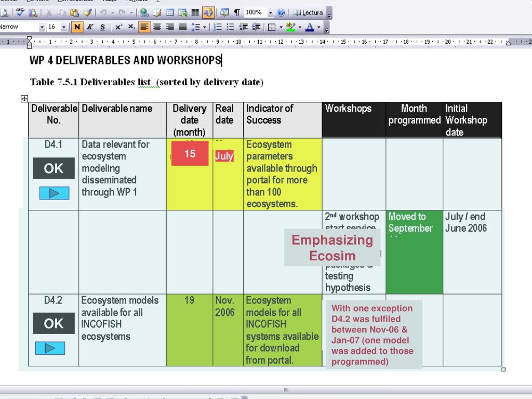Open the font size dropdown arrow

63,27
